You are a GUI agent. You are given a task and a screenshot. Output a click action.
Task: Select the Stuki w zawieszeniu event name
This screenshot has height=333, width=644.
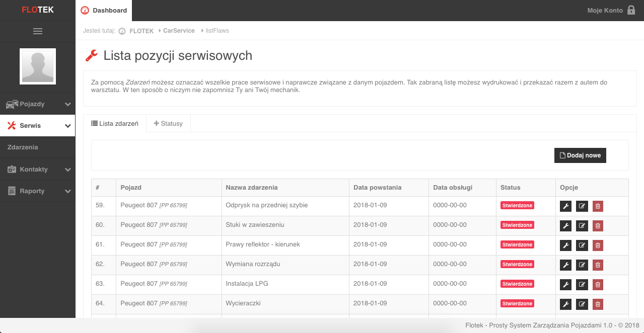pyautogui.click(x=255, y=225)
